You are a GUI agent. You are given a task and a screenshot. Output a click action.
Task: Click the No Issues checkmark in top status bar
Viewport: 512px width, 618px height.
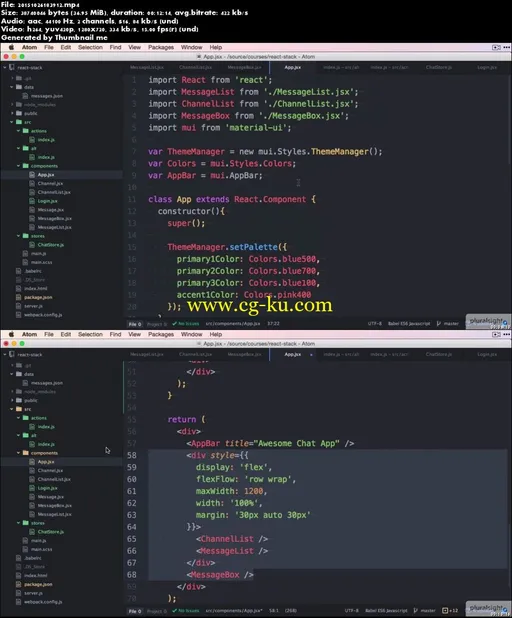(x=175, y=324)
